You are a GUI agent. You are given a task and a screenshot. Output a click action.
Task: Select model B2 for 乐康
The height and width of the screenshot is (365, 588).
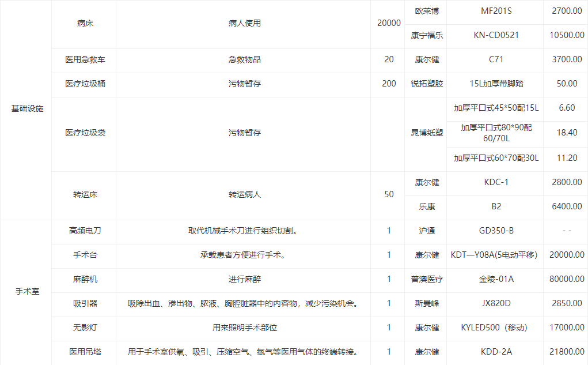(496, 206)
